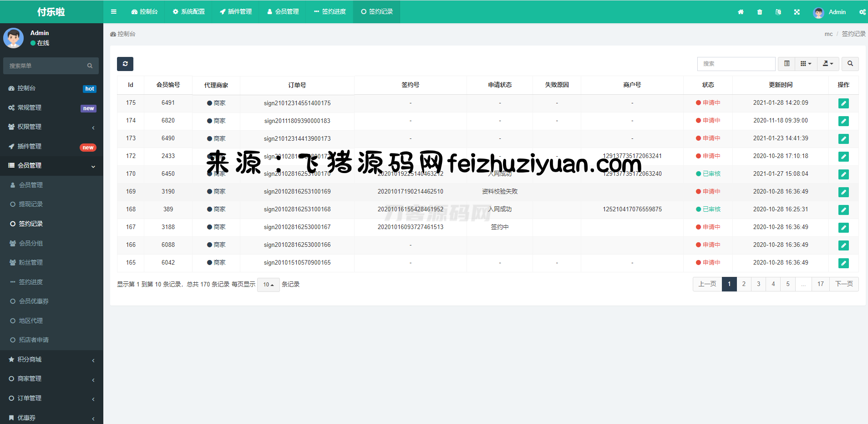
Task: Switch to the 签约进度 top tab
Action: (x=330, y=12)
